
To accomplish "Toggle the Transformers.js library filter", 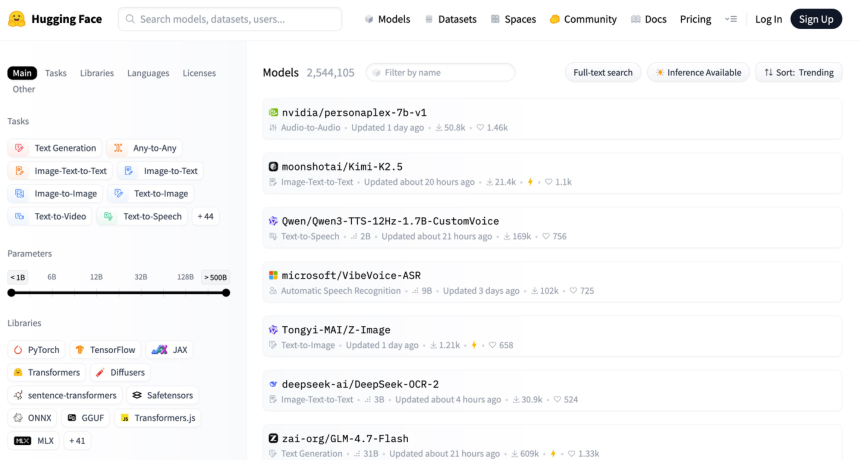I will (158, 418).
